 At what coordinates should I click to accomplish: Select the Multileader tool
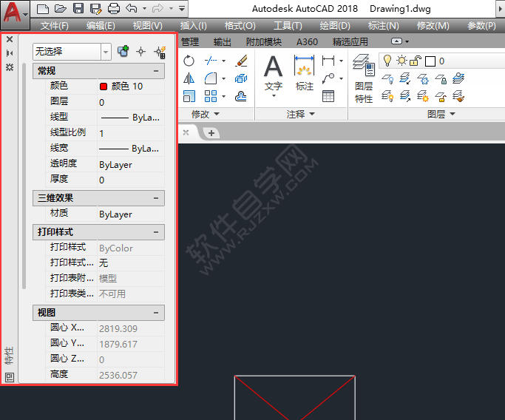[328, 78]
